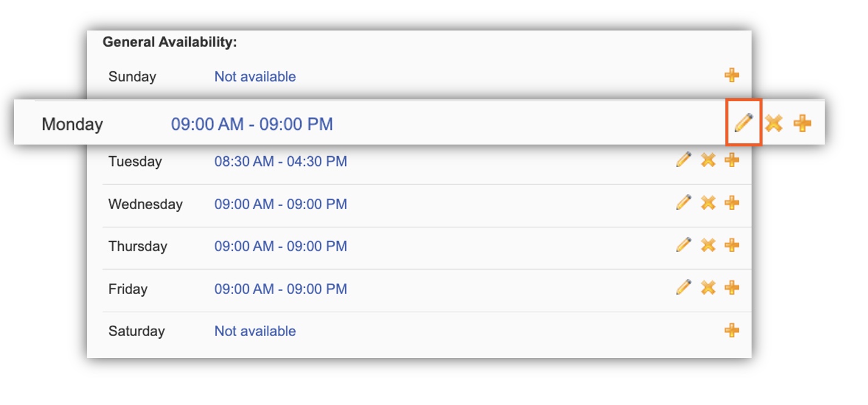868x405 pixels.
Task: Edit Tuesday availability with pencil icon
Action: 684,160
